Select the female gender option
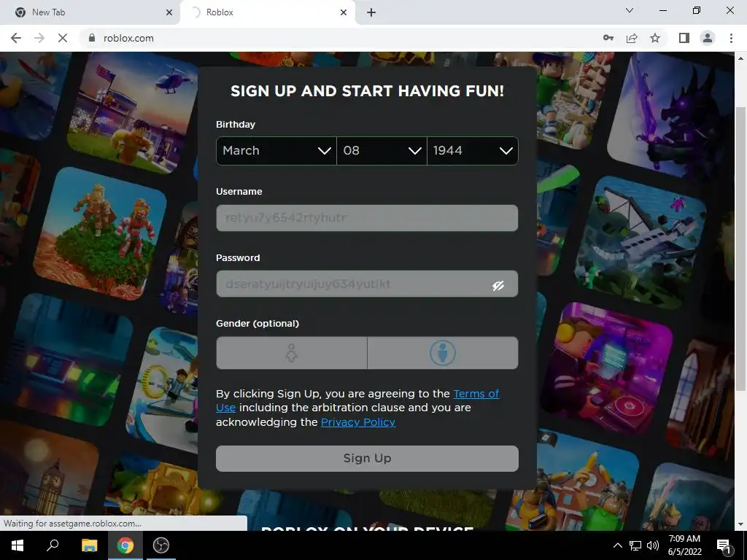The width and height of the screenshot is (747, 560). coord(292,353)
